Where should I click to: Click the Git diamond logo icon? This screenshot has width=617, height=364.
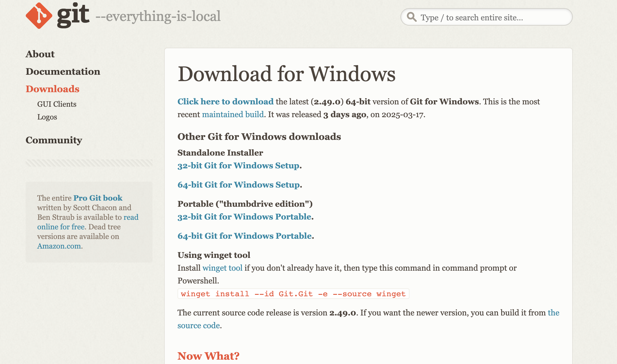[39, 16]
